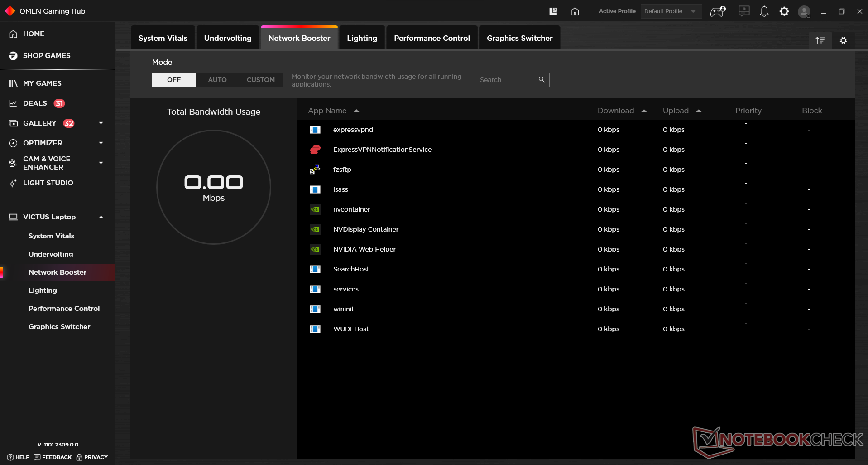This screenshot has width=868, height=465.
Task: Open LIGHT STUDIO in the sidebar
Action: pyautogui.click(x=48, y=183)
